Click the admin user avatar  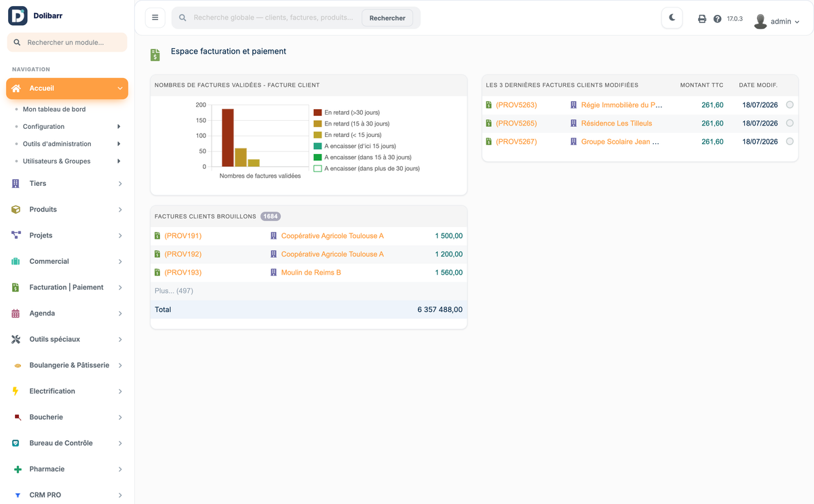point(760,21)
